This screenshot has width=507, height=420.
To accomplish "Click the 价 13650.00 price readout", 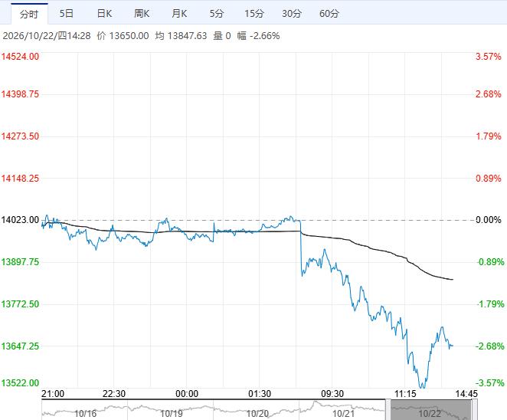I will point(123,35).
